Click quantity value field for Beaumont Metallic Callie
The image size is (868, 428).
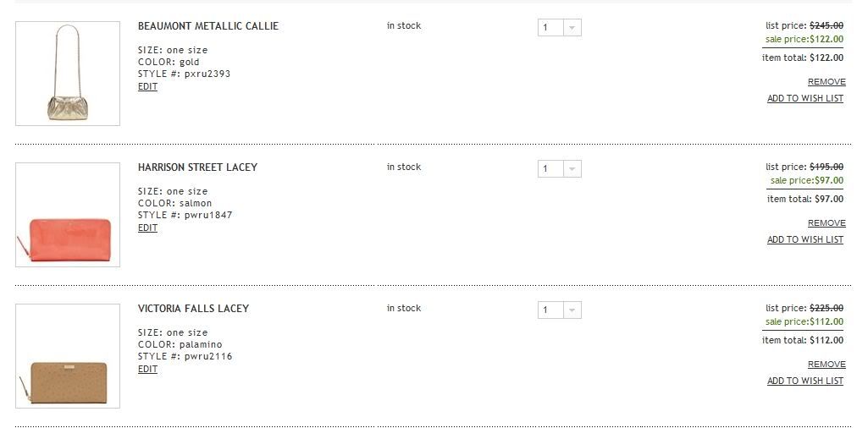click(550, 28)
